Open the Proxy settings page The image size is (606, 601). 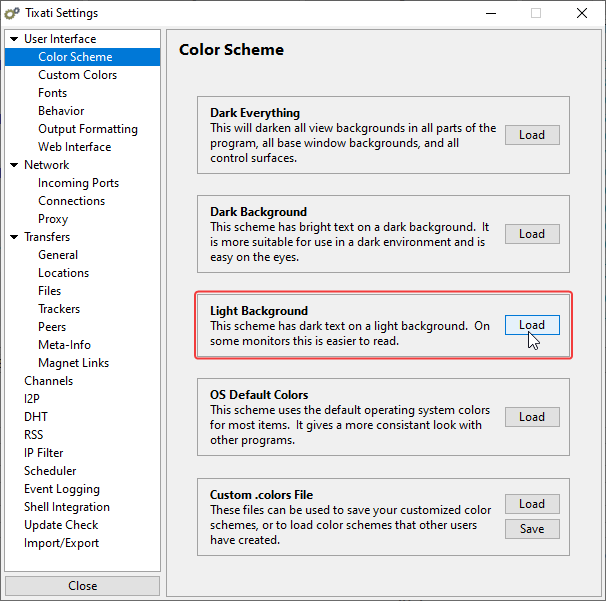click(53, 219)
